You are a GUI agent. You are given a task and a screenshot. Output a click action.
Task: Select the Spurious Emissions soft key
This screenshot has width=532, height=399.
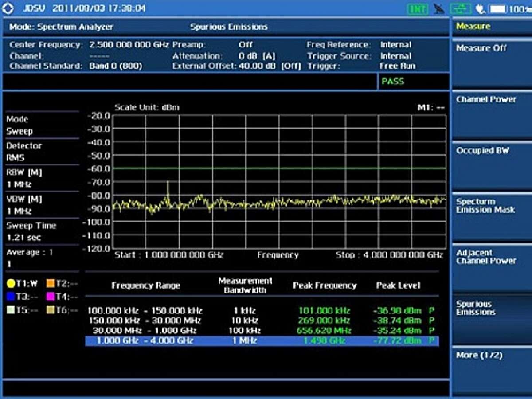pos(492,319)
